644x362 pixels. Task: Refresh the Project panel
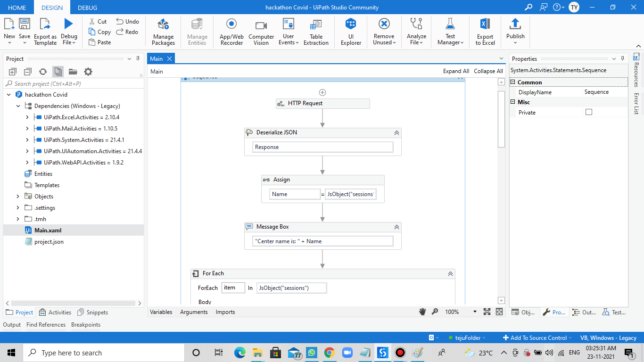point(43,72)
